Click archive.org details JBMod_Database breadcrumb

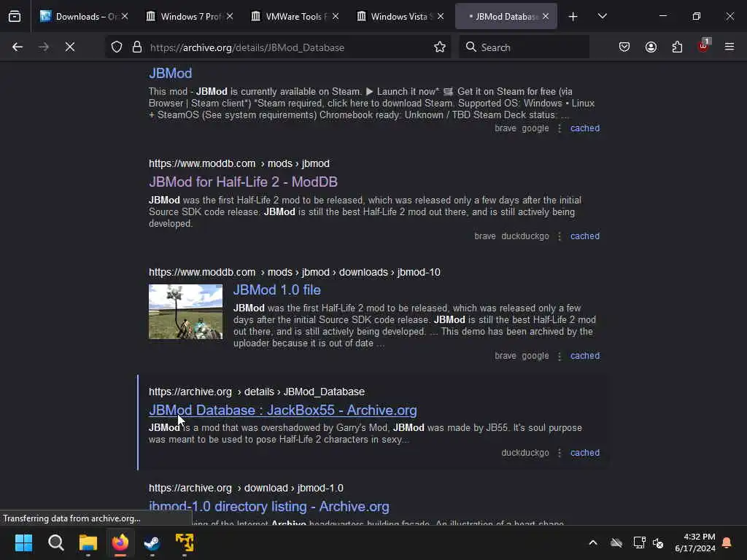click(x=257, y=392)
